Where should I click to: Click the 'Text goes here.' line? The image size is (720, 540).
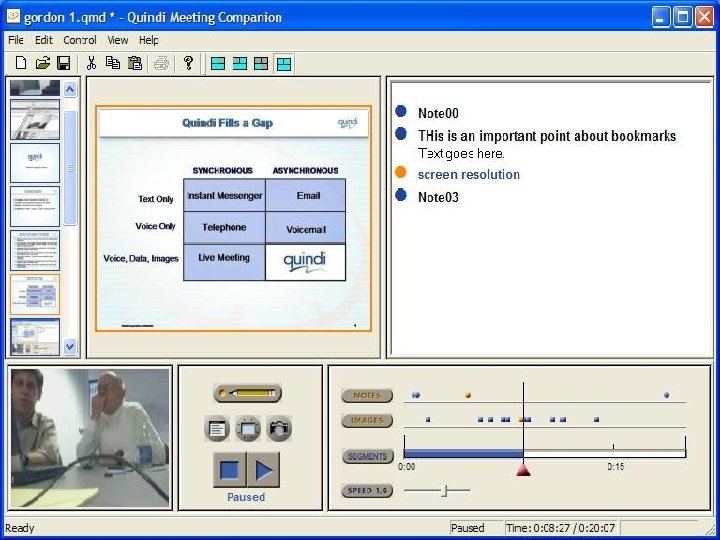click(461, 153)
